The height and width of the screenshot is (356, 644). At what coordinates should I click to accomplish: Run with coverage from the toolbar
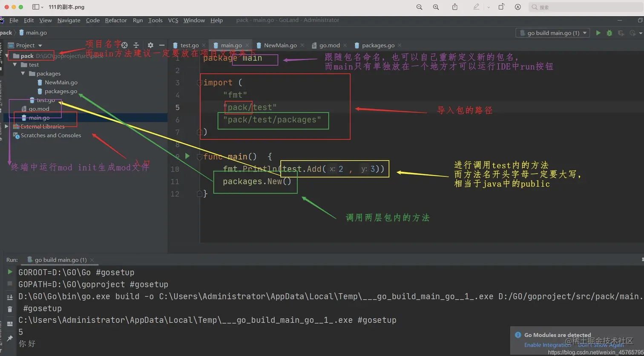(x=621, y=33)
